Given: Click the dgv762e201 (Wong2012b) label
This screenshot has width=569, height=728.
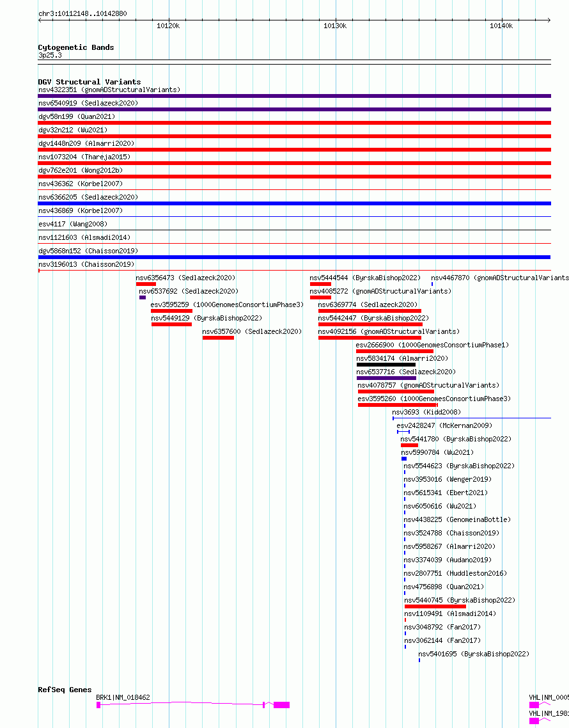Looking at the screenshot, I should 81,170.
